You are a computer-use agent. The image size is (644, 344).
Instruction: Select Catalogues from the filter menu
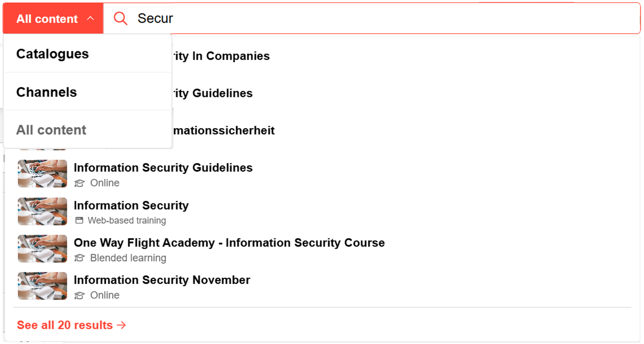53,54
